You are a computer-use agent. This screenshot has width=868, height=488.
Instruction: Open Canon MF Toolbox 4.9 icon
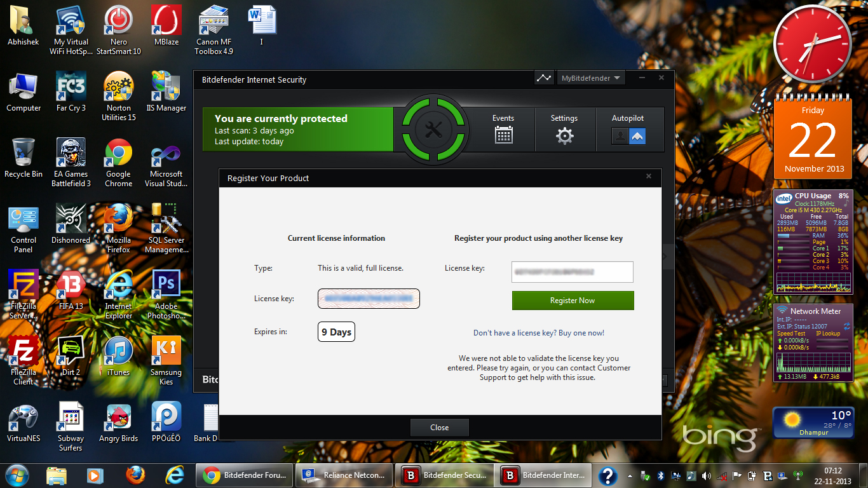click(x=214, y=30)
